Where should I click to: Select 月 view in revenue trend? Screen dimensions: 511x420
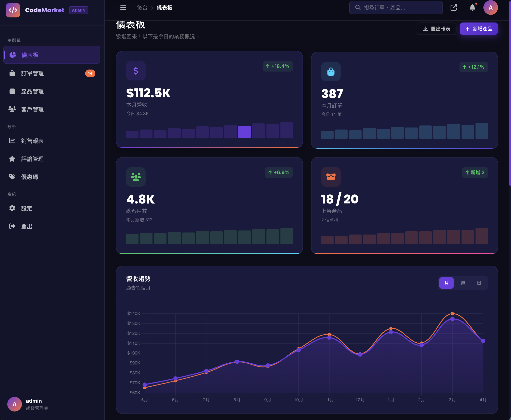446,283
